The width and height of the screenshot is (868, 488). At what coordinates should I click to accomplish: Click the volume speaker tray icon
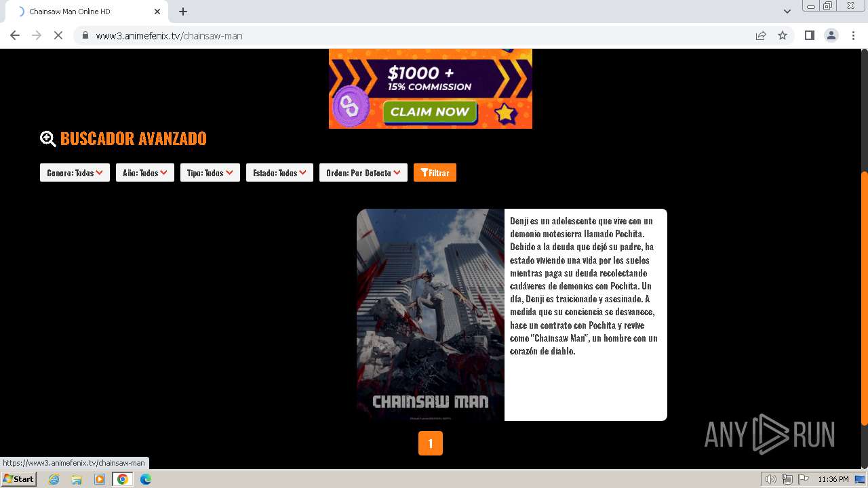click(x=771, y=479)
